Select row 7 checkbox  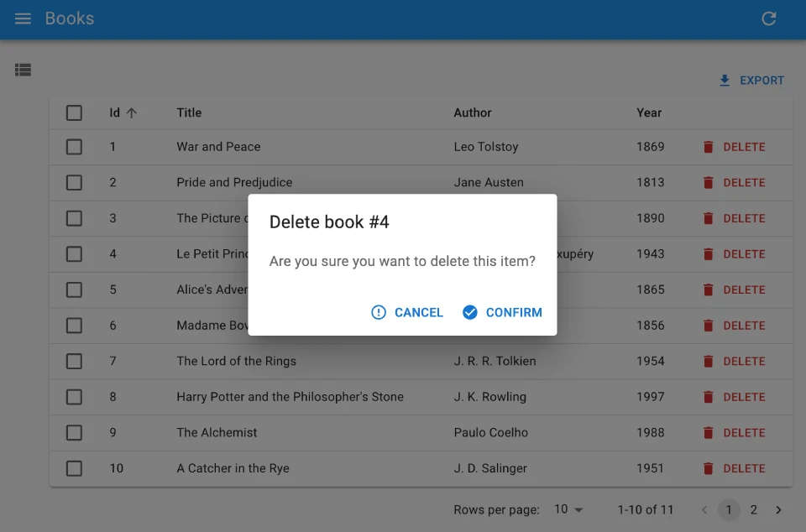click(74, 362)
